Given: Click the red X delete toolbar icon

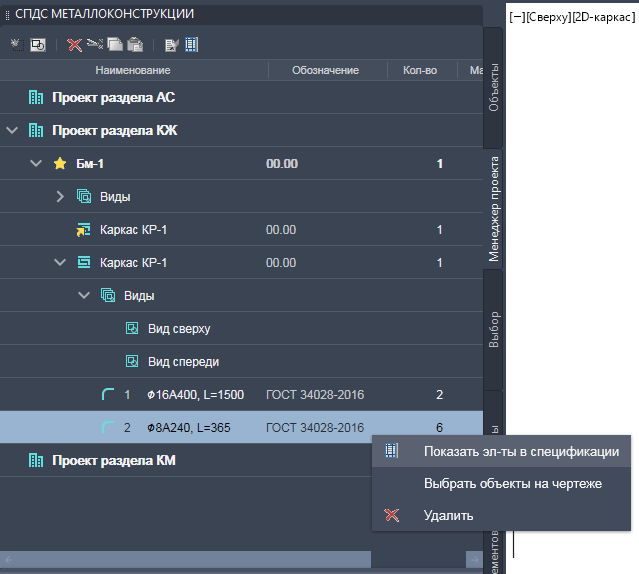Looking at the screenshot, I should coord(74,45).
